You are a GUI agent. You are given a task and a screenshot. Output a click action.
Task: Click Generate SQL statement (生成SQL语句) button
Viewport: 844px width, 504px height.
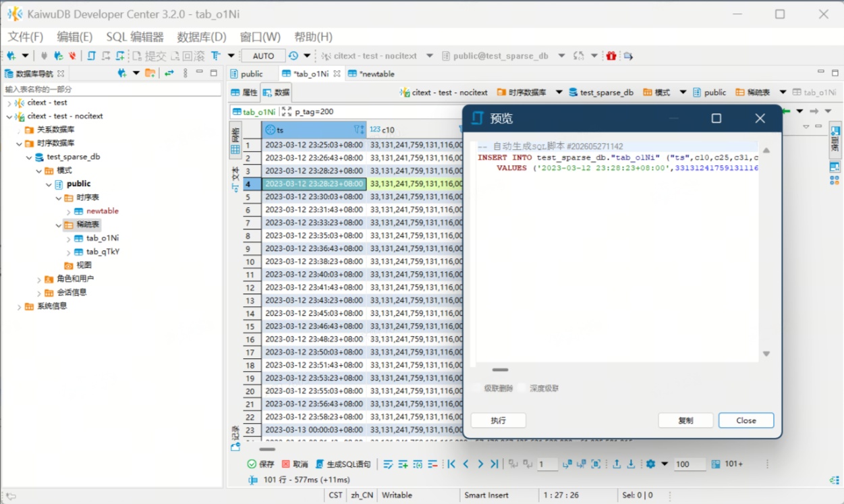click(x=343, y=464)
